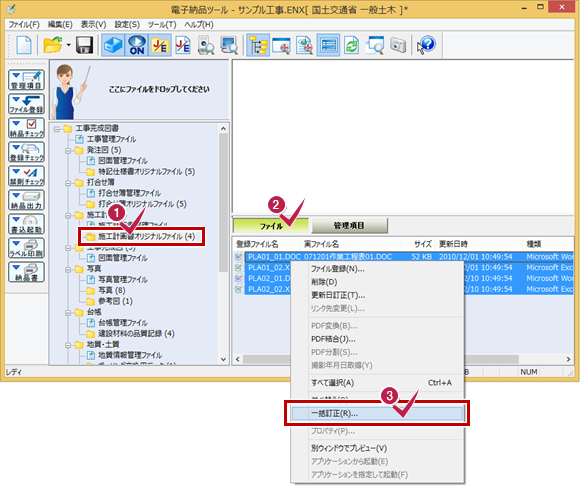Click tree panel scroll down arrow

pos(223,359)
